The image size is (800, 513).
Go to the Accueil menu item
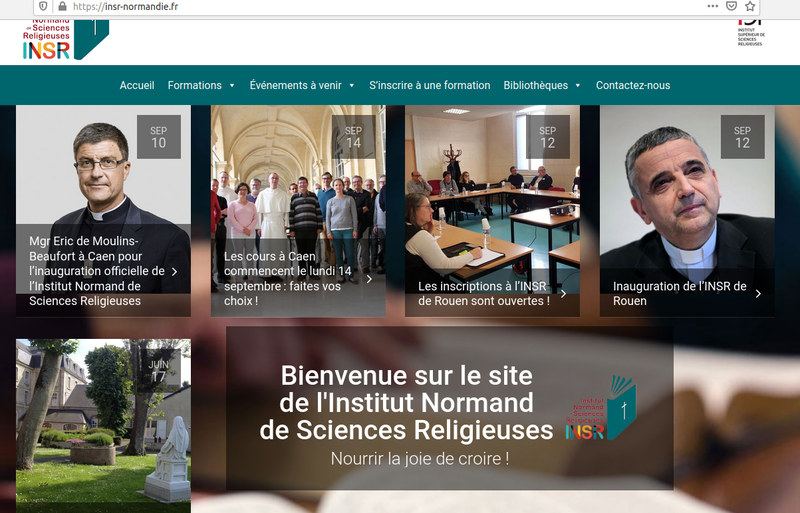[137, 85]
